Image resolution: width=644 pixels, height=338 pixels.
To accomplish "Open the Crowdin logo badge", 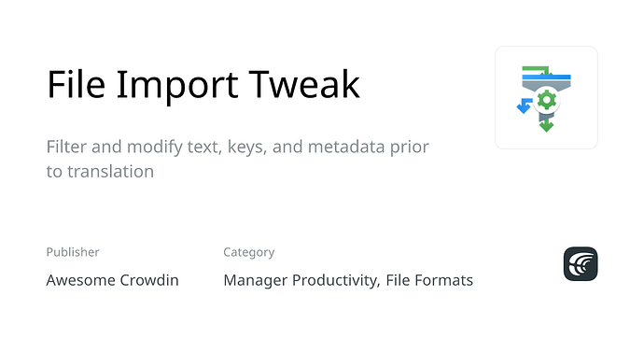I will pos(581,263).
